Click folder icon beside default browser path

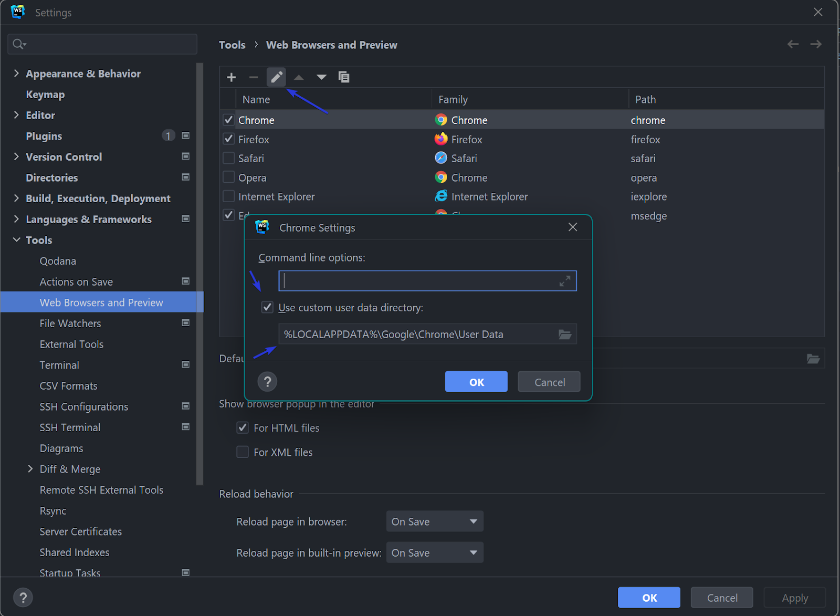(813, 359)
